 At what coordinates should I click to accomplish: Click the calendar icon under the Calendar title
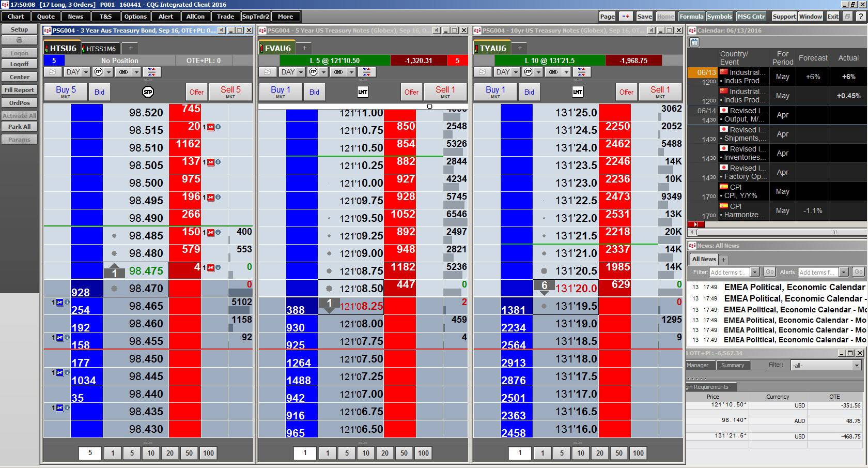pos(694,42)
